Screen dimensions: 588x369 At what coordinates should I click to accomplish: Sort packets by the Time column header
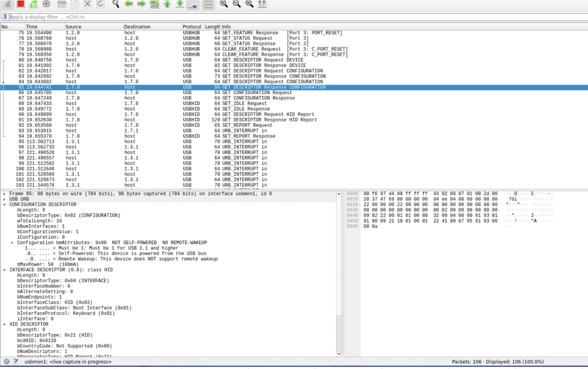[45, 27]
